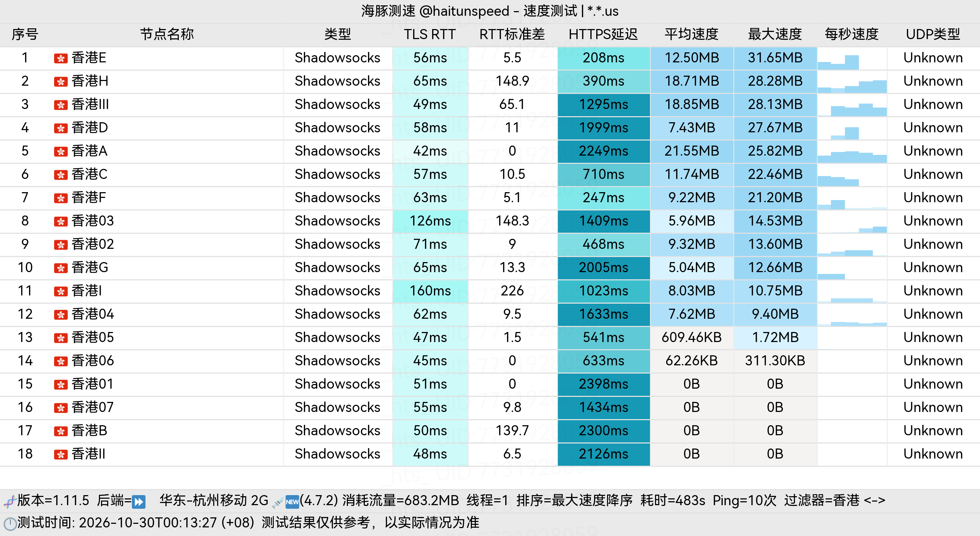This screenshot has height=536, width=980.
Task: Click the test timestamp 2026-10-30T00:13:27
Action: (x=148, y=523)
